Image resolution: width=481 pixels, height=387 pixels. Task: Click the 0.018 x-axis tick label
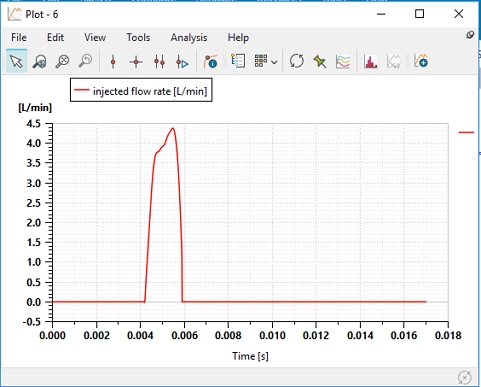tap(448, 335)
